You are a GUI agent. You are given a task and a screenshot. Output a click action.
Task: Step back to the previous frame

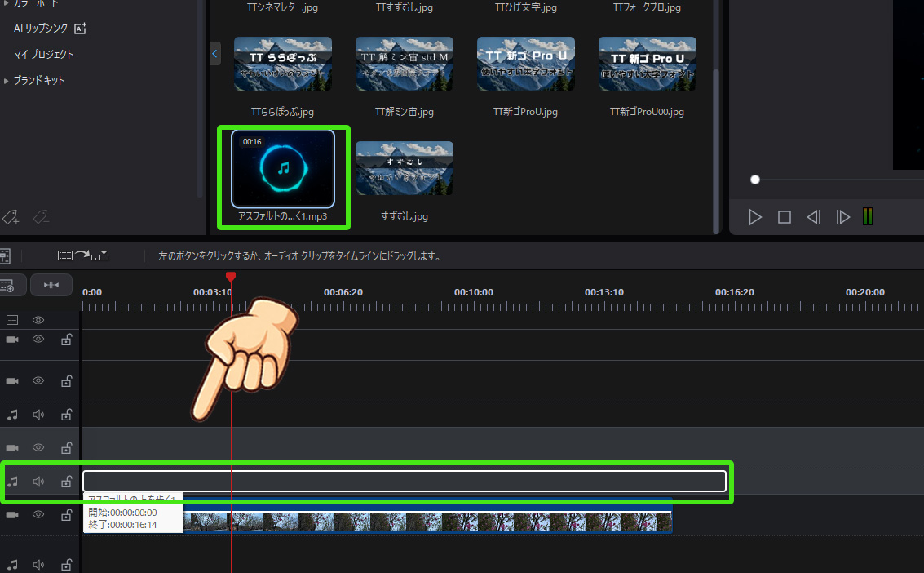point(813,217)
